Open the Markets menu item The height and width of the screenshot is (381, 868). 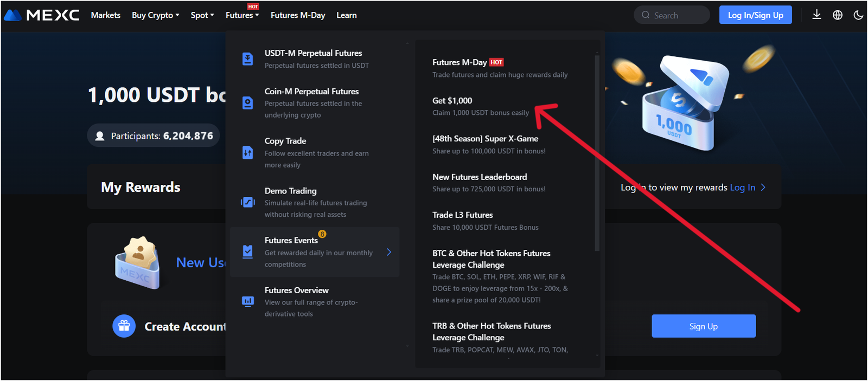tap(106, 15)
